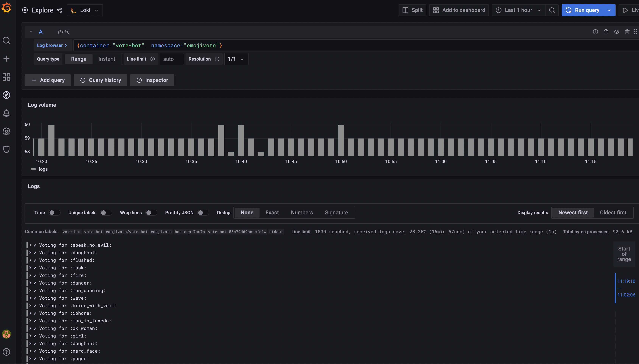639x364 pixels.
Task: Open the Log browser
Action: pyautogui.click(x=52, y=45)
